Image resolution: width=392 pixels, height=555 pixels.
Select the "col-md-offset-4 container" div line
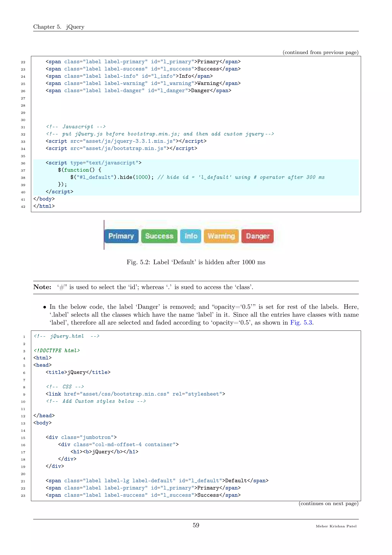(118, 445)
